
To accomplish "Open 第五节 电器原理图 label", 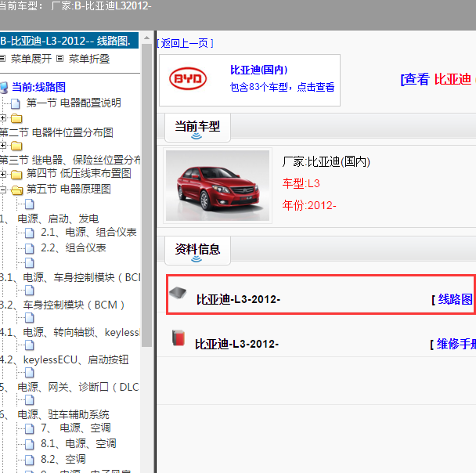I will (x=68, y=189).
